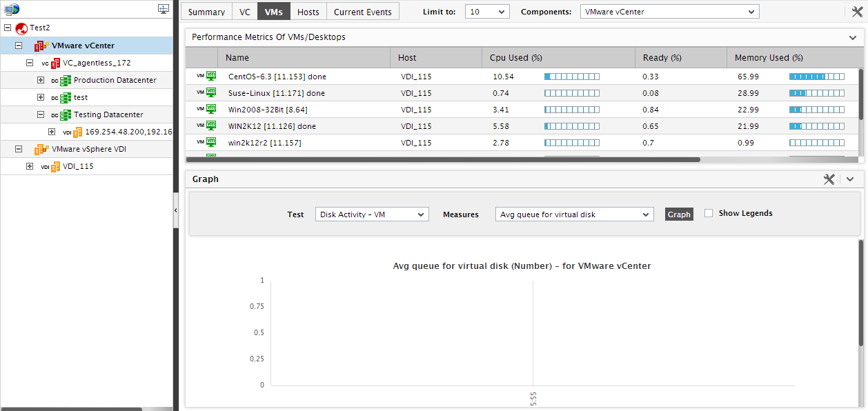Click the CentOS-6.3 CPU usage bar
The image size is (868, 411).
572,77
